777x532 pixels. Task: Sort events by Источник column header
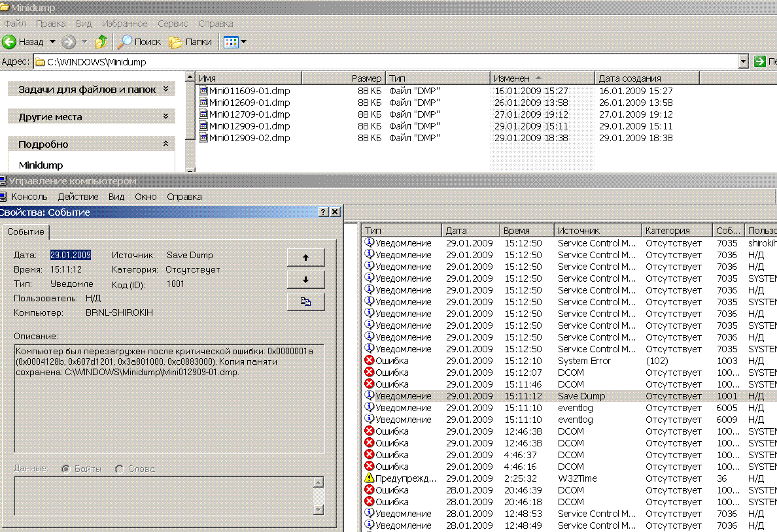tap(598, 230)
